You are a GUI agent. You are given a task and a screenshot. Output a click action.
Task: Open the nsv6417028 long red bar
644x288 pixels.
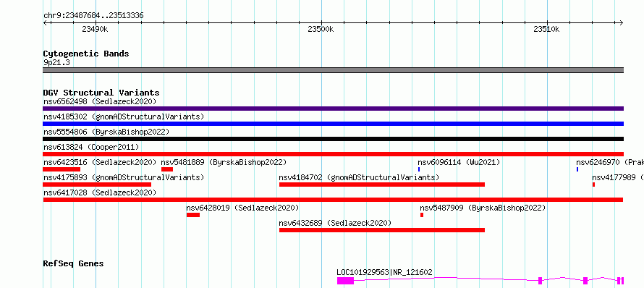[333, 200]
